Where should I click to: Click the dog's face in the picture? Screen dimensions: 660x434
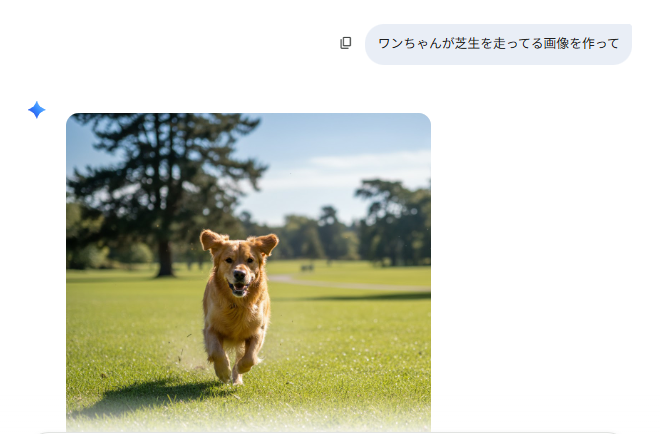click(239, 270)
